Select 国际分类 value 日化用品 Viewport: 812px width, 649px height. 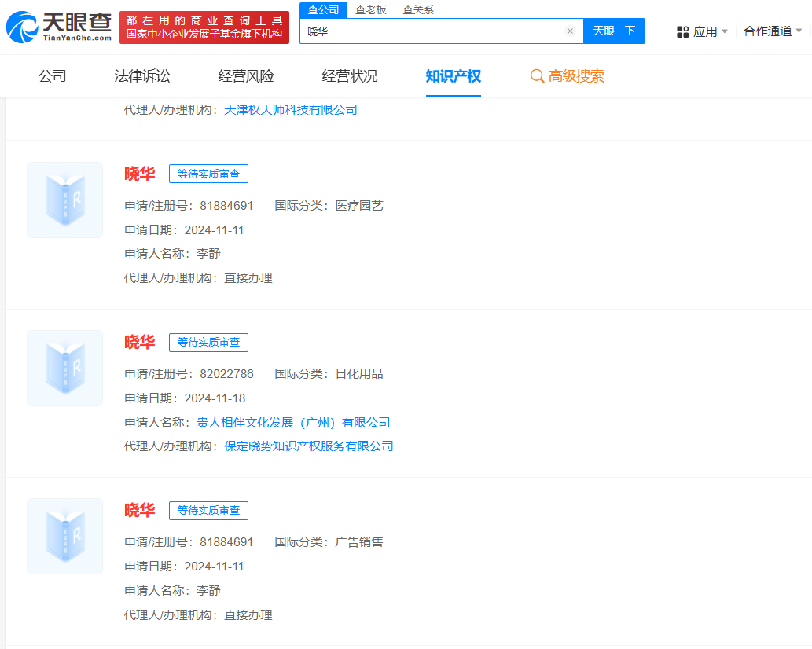click(x=359, y=374)
